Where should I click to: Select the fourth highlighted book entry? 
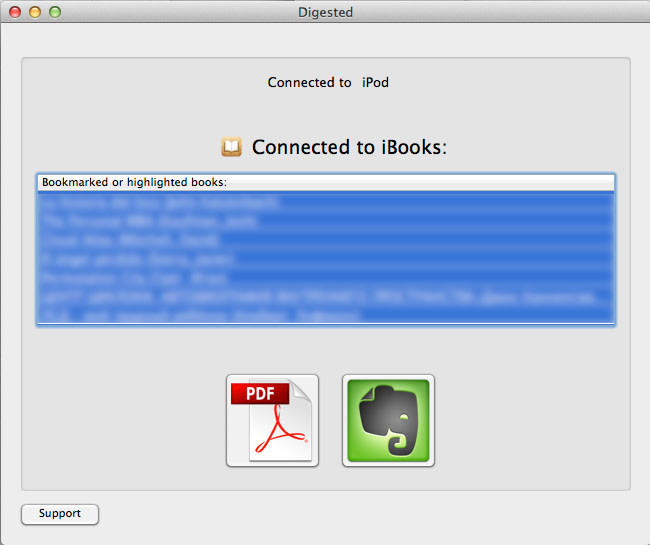pyautogui.click(x=326, y=259)
